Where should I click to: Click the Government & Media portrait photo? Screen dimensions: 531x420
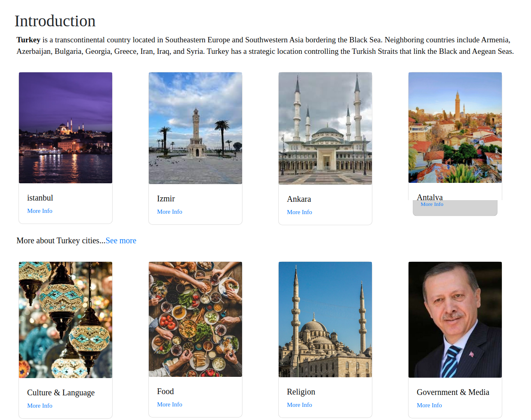[455, 320]
